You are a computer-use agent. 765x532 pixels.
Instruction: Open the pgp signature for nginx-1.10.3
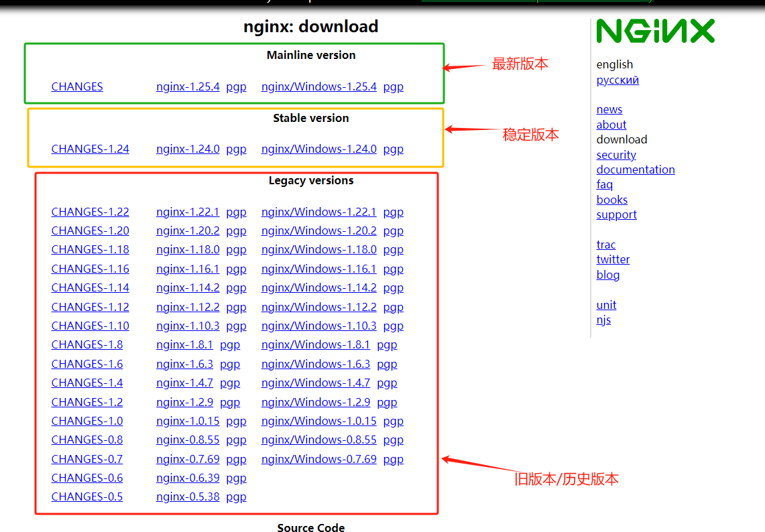(x=236, y=326)
